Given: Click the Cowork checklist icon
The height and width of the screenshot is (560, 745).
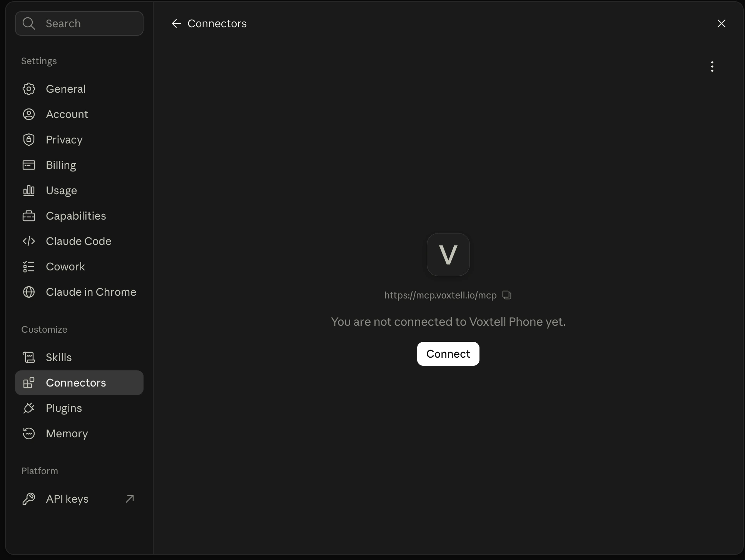Looking at the screenshot, I should coord(29,267).
